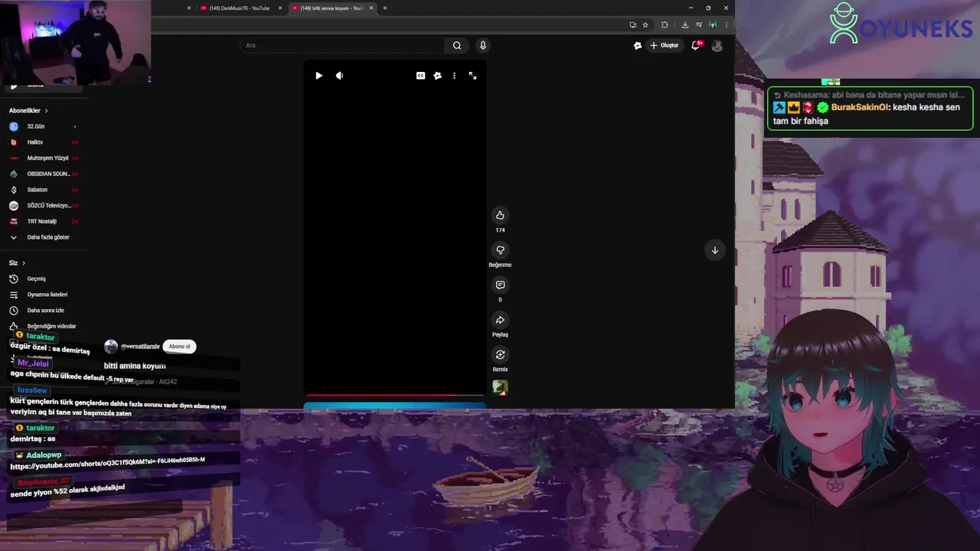The width and height of the screenshot is (980, 551).
Task: Open the browser downloads icon
Action: click(x=684, y=24)
